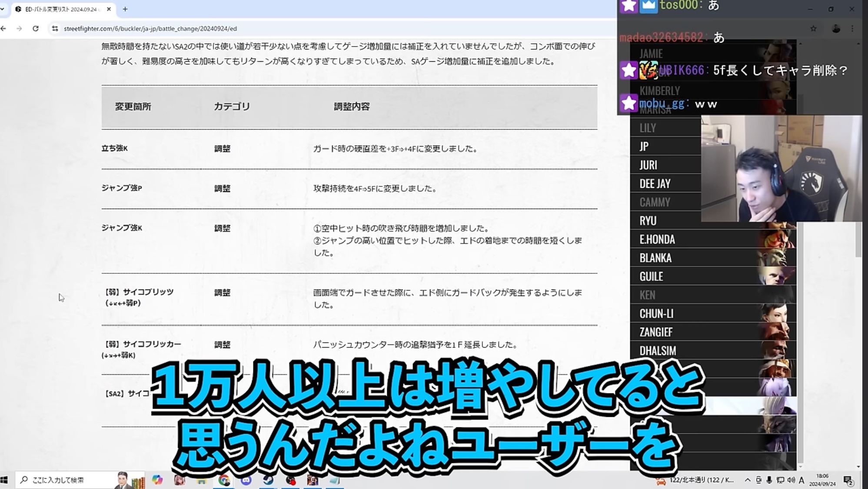Select LILY in the character list
Viewport: 868px width, 489px height.
(x=665, y=128)
